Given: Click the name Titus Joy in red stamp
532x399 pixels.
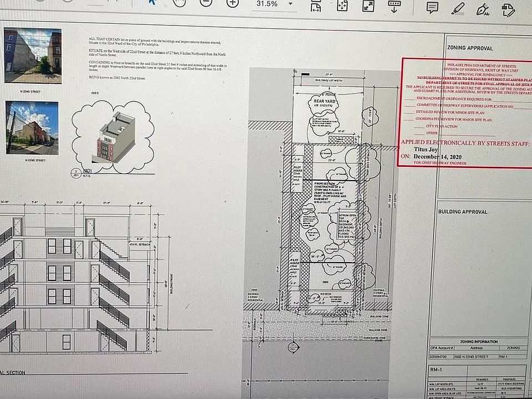Looking at the screenshot, I should pyautogui.click(x=426, y=149).
